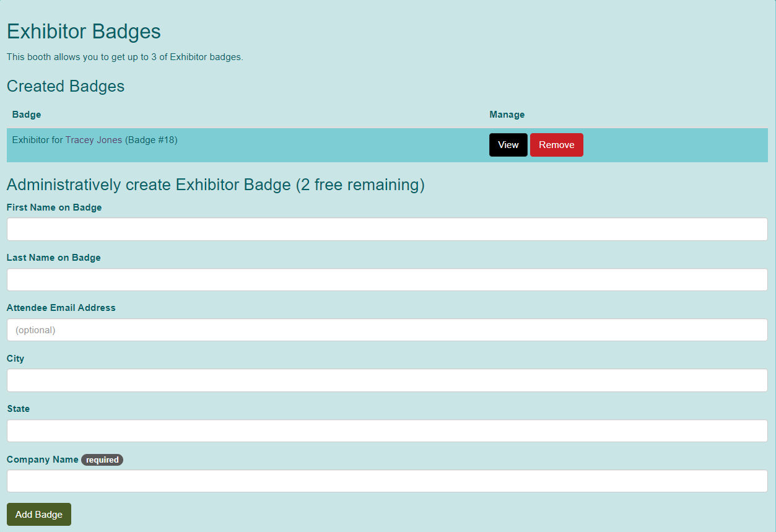Viewport: 776px width, 532px height.
Task: Click the 'Administratively create Exhibitor Badge' heading
Action: pyautogui.click(x=216, y=185)
